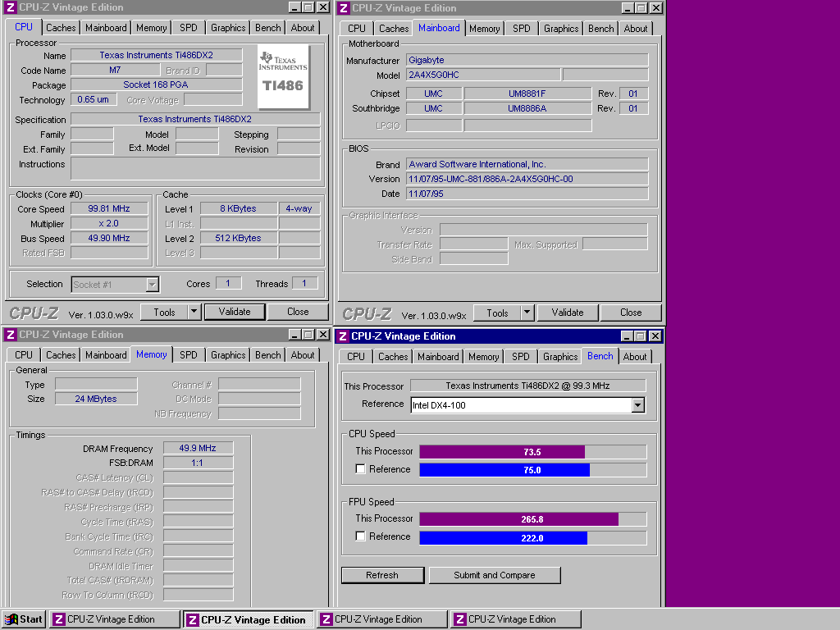Switch to the first CPU-Z taskbar button
This screenshot has height=630, width=840.
(115, 619)
